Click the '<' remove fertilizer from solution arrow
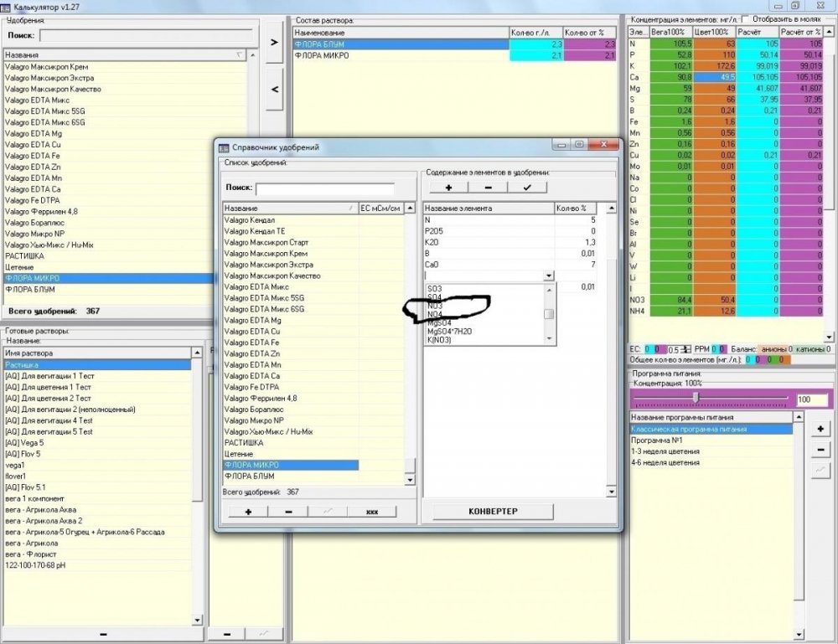Screen dimensions: 838x644 (x=274, y=89)
